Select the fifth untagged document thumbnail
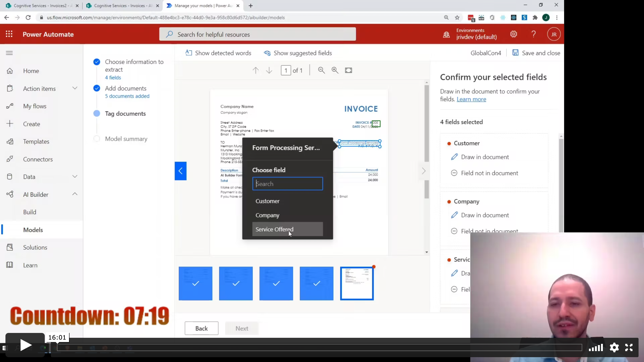 [357, 283]
